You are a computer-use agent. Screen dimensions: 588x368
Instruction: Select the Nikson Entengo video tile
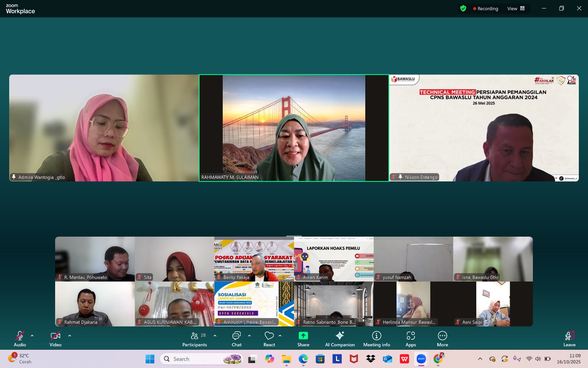click(484, 128)
